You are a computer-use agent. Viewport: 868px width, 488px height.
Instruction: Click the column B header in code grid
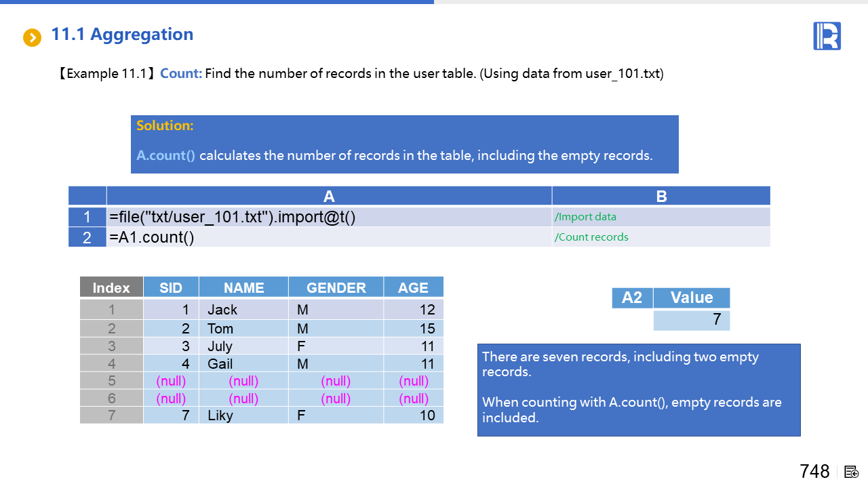[661, 197]
